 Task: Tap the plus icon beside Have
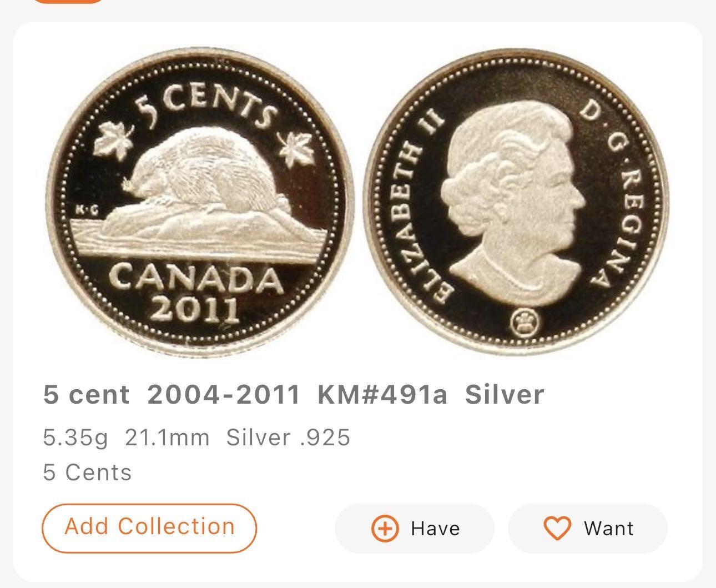385,528
